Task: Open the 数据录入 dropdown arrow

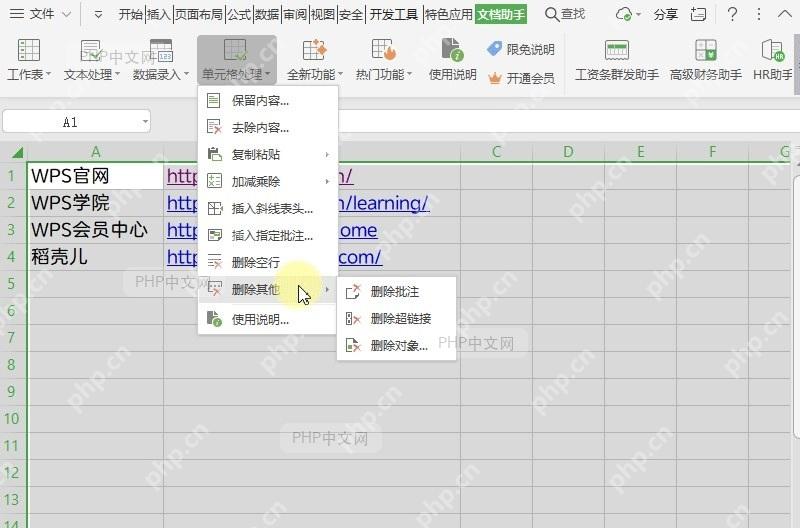Action: coord(187,74)
